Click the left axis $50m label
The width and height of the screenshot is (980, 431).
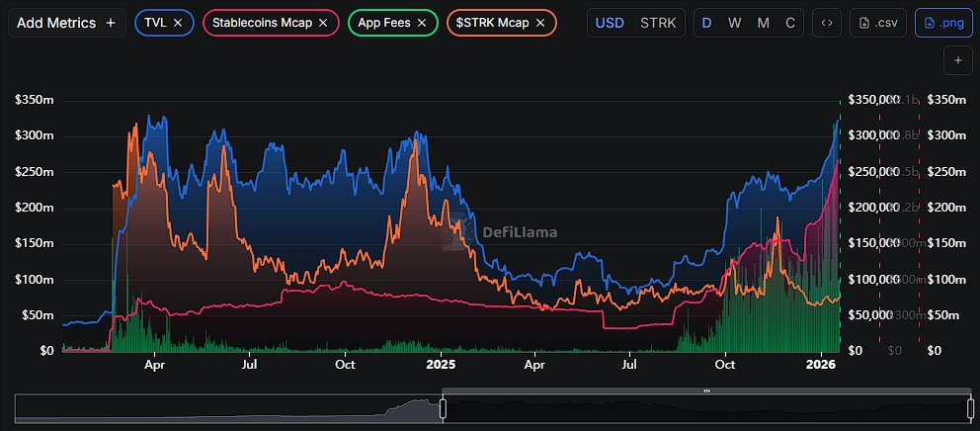39,314
